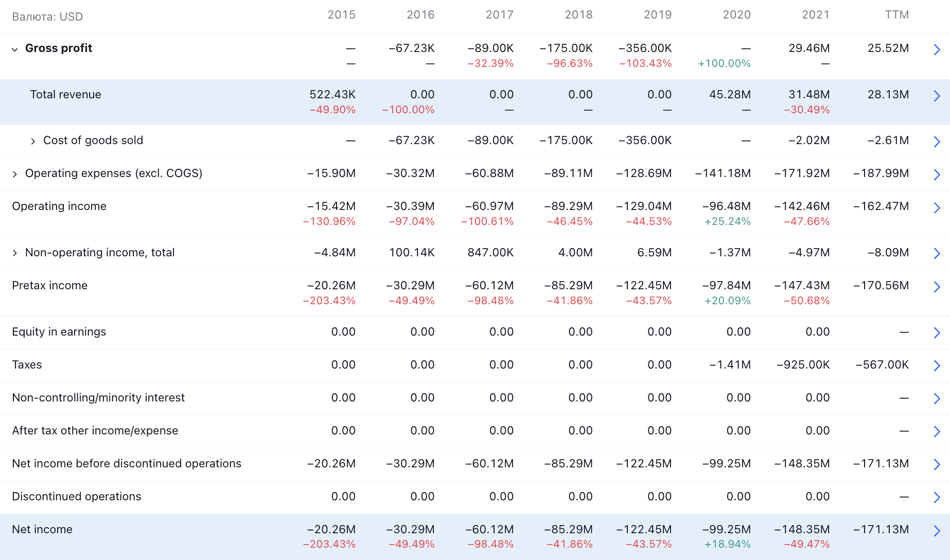This screenshot has width=950, height=560.
Task: Click the Equity in earnings label
Action: (59, 332)
